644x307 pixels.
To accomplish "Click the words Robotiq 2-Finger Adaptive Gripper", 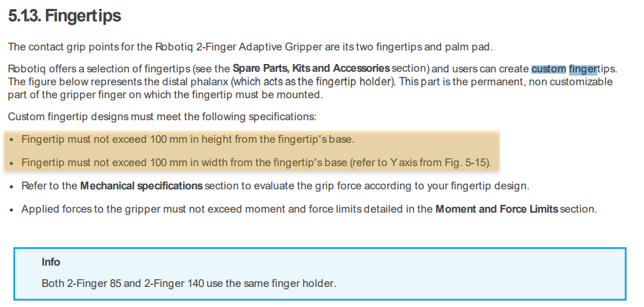I will (239, 47).
